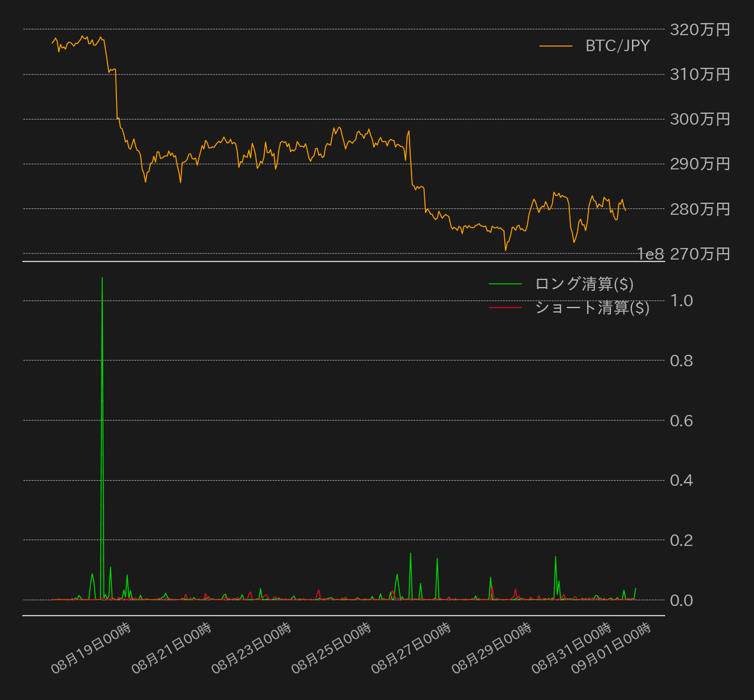Click the 300万円 price axis label
Screen dimensions: 754x700
[700, 120]
